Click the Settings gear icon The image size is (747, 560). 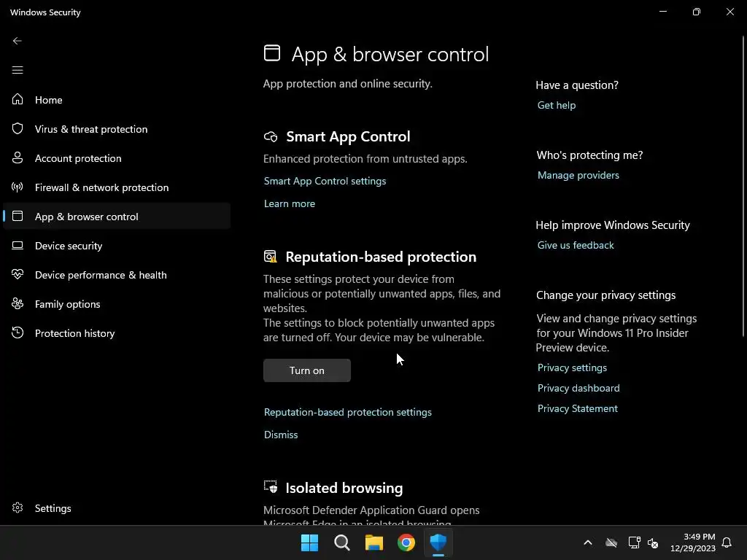coord(18,508)
